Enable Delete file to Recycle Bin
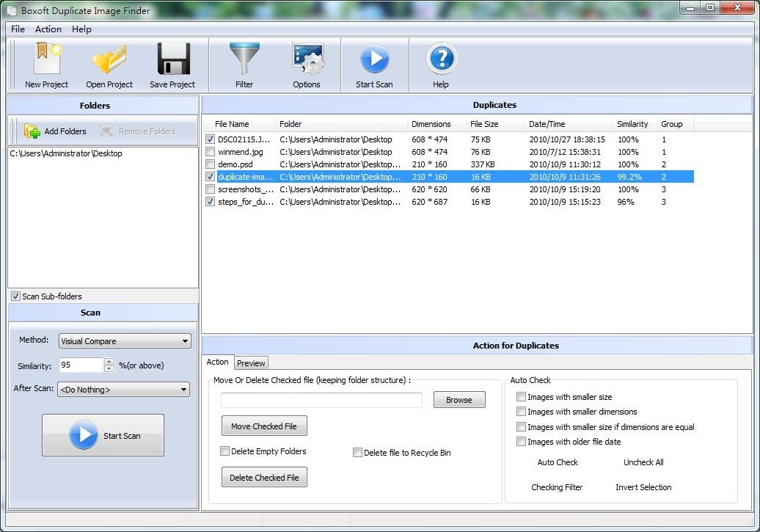Image resolution: width=760 pixels, height=532 pixels. pos(357,453)
